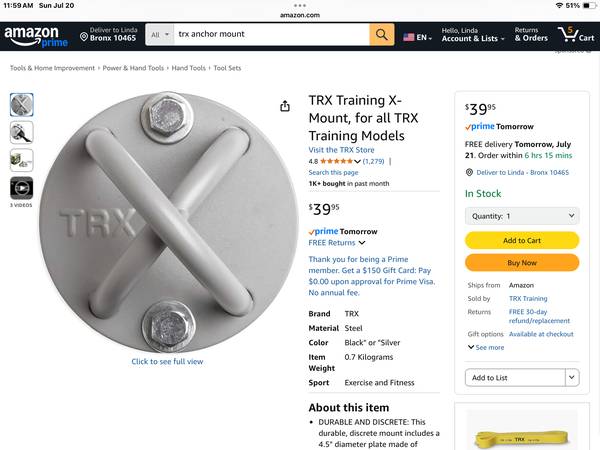Tap the share icon beside product image
Viewport: 600px width, 450px height.
tap(285, 106)
